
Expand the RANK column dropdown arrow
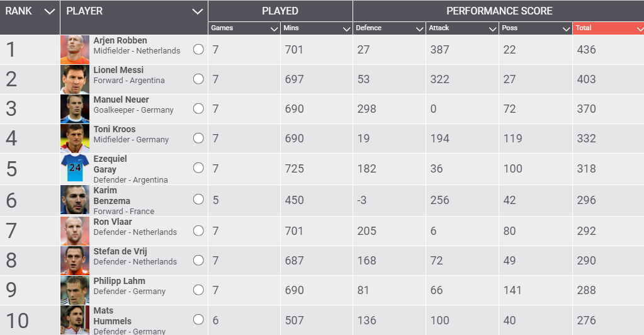(50, 11)
